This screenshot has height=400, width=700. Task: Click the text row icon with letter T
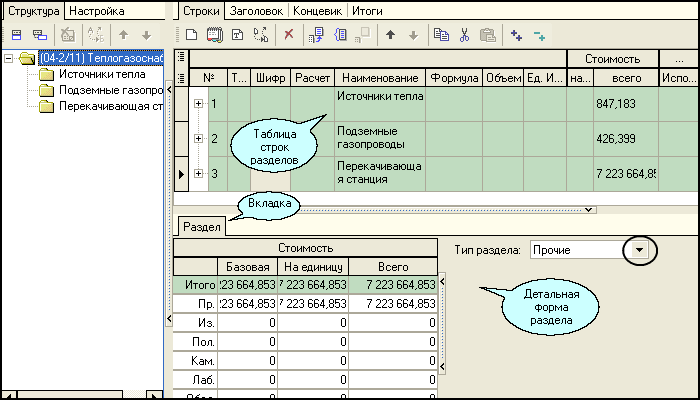(238, 35)
